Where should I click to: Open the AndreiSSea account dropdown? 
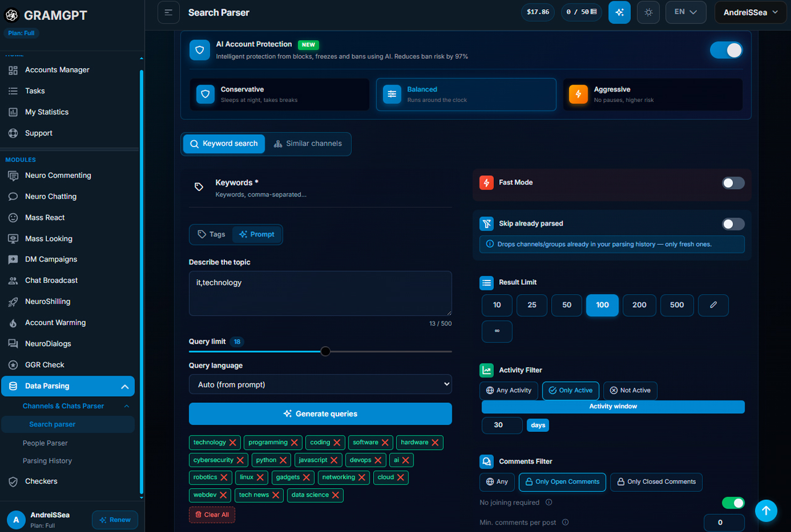tap(750, 12)
